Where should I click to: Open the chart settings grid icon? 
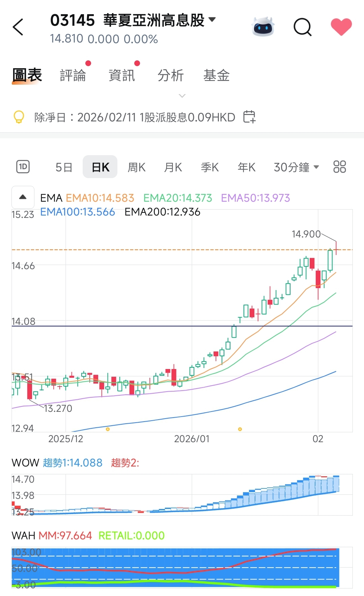click(x=340, y=167)
